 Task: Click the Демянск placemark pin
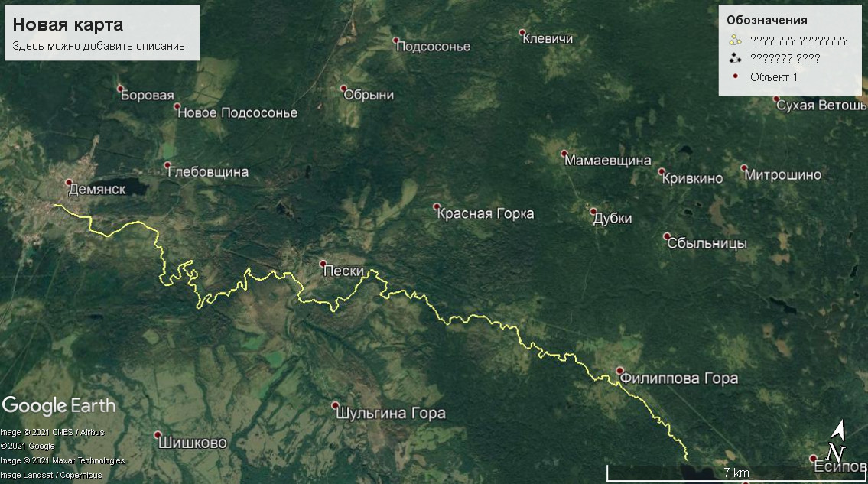69,182
